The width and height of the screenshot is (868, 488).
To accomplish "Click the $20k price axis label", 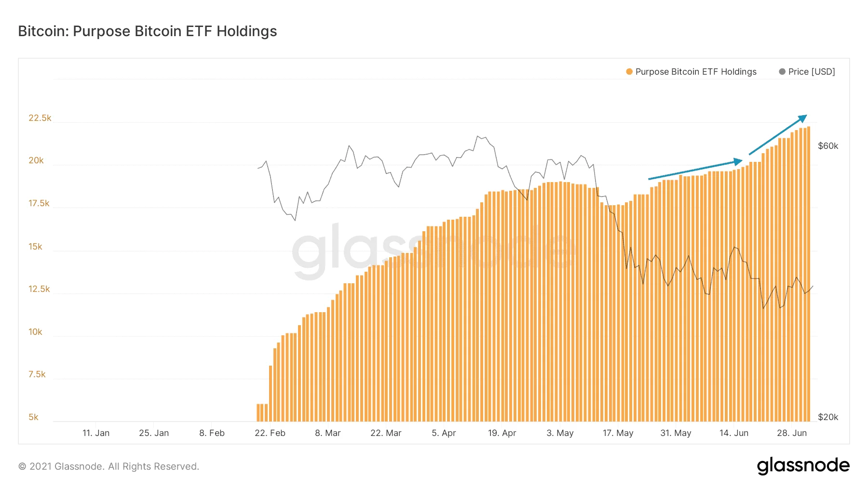I will [x=828, y=417].
